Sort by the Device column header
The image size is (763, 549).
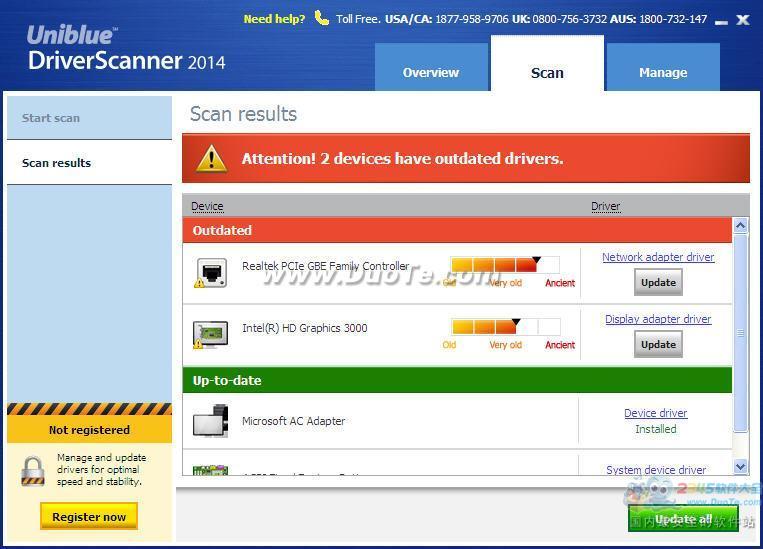click(207, 206)
